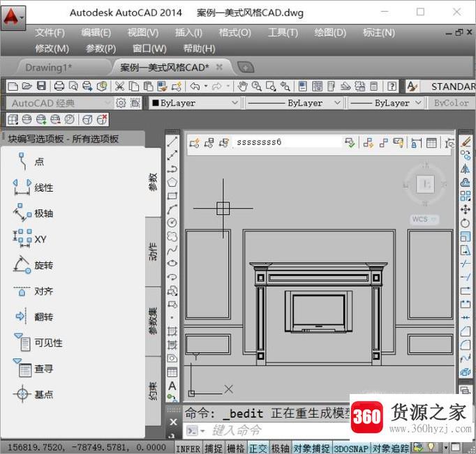Click the Undo arrow icon
The height and width of the screenshot is (454, 476).
[x=195, y=86]
